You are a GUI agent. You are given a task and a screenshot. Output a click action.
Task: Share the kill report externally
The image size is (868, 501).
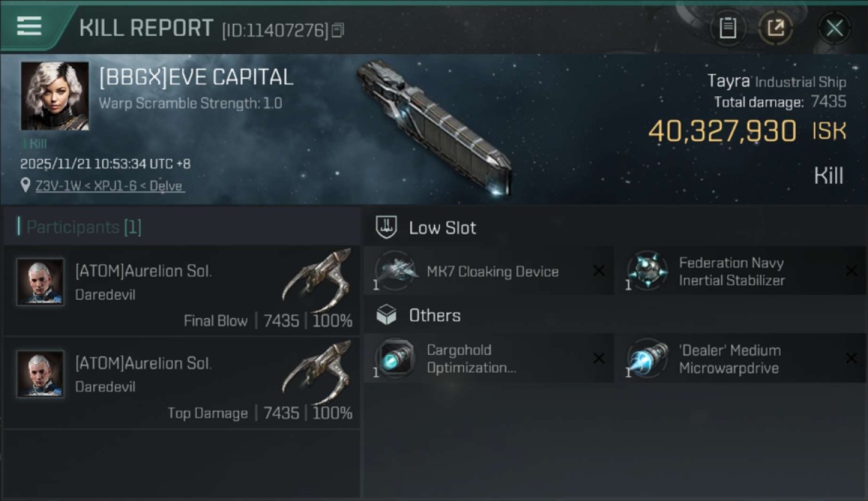point(775,28)
